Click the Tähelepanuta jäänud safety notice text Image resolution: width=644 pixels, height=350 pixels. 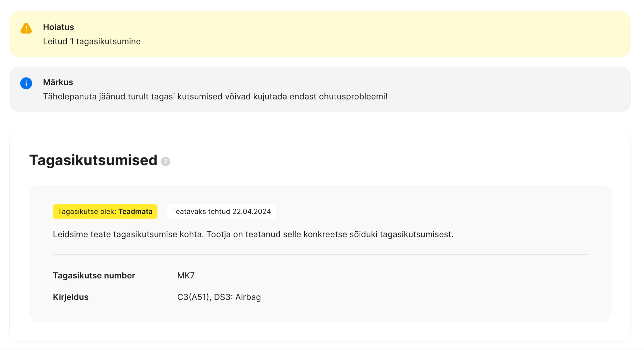point(215,97)
